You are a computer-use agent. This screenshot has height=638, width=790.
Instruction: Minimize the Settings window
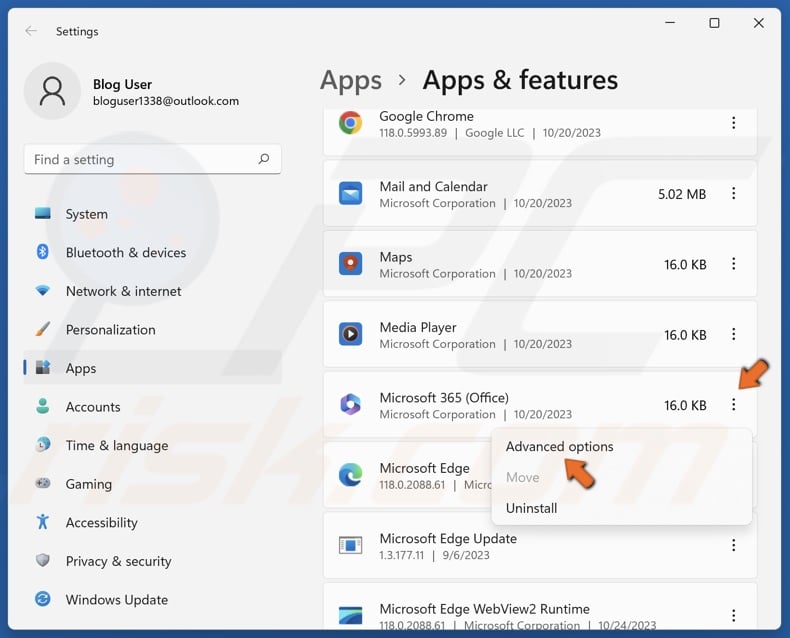[x=670, y=23]
